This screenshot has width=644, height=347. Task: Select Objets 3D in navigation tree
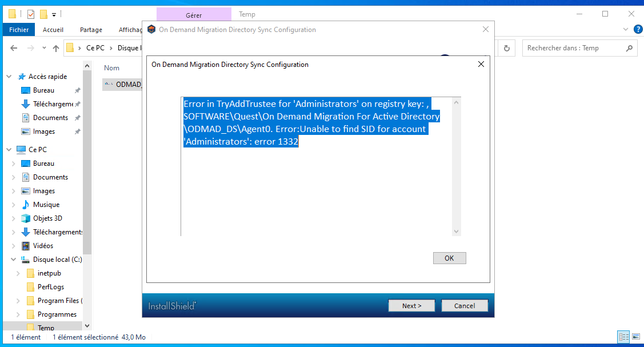tap(47, 218)
